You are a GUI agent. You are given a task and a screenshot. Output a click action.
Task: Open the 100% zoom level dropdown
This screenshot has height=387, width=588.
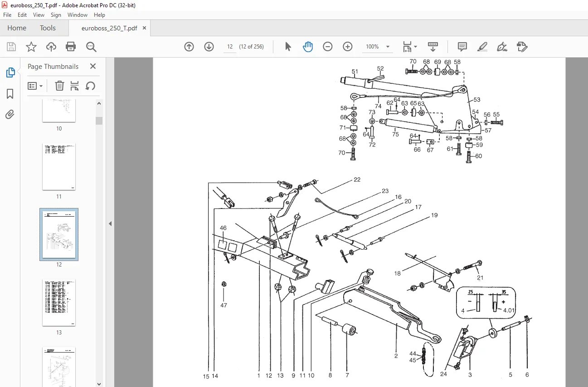378,47
